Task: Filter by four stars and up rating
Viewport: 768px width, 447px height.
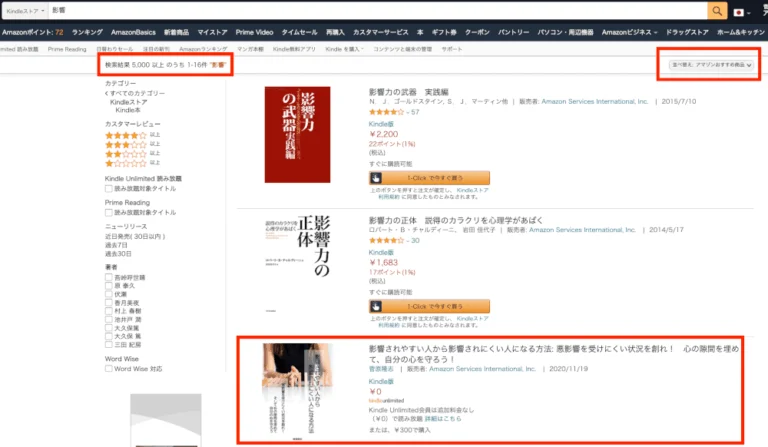Action: point(125,134)
